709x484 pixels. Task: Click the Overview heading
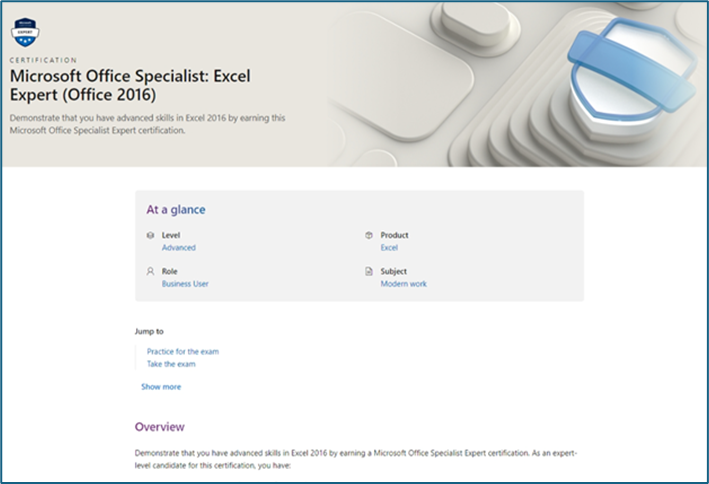[x=160, y=427]
